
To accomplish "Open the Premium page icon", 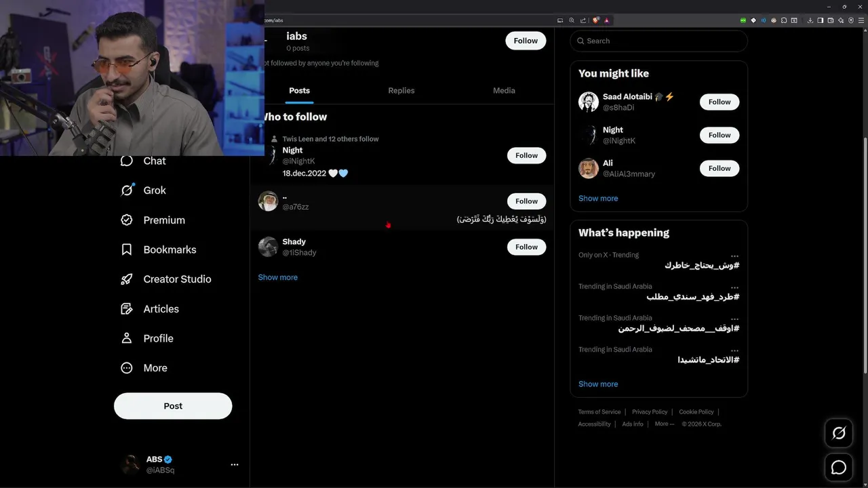I will point(127,220).
